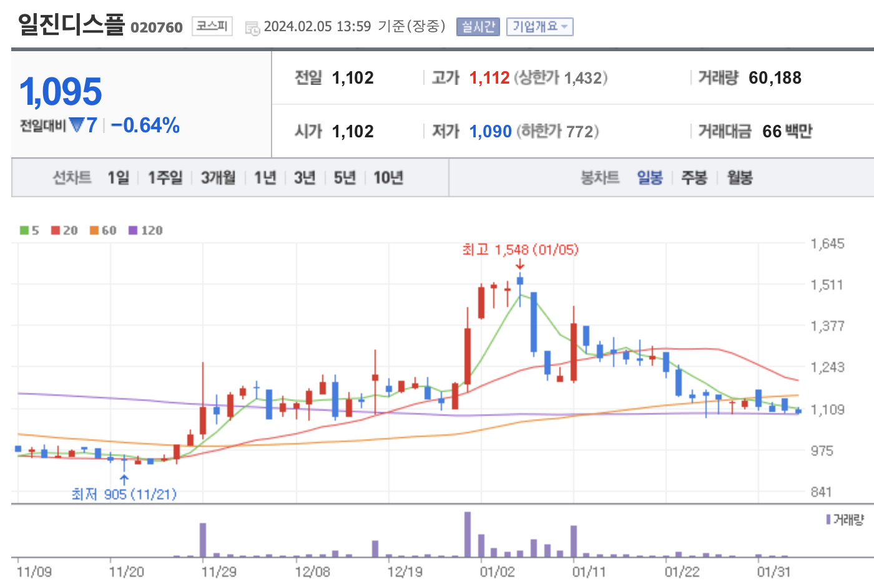The height and width of the screenshot is (588, 874).
Task: Click the calendar clock icon beside the date
Action: (x=252, y=27)
